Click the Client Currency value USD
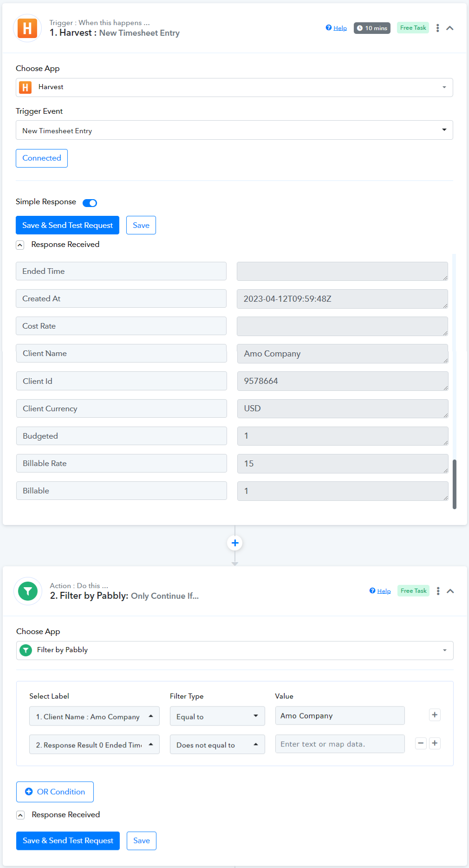469x868 pixels. click(342, 408)
